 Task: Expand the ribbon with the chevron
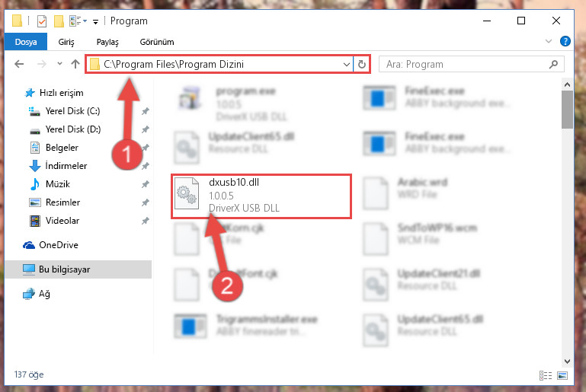548,41
